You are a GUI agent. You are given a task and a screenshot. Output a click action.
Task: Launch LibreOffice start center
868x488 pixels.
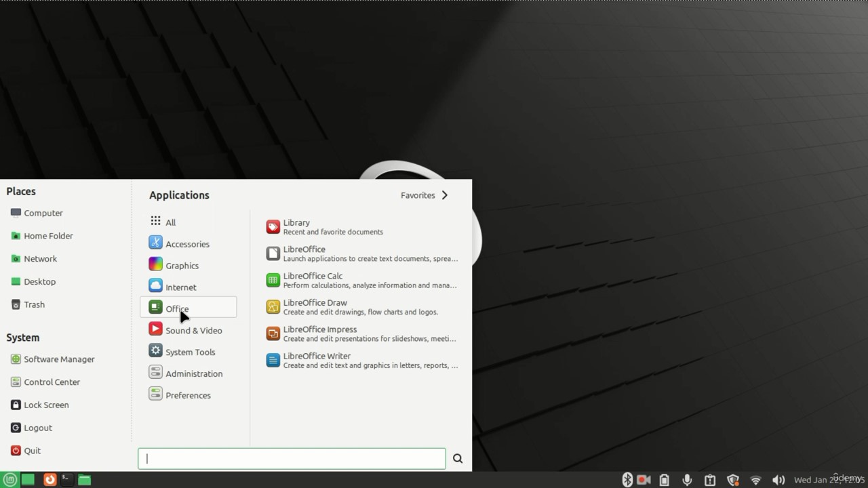point(361,253)
